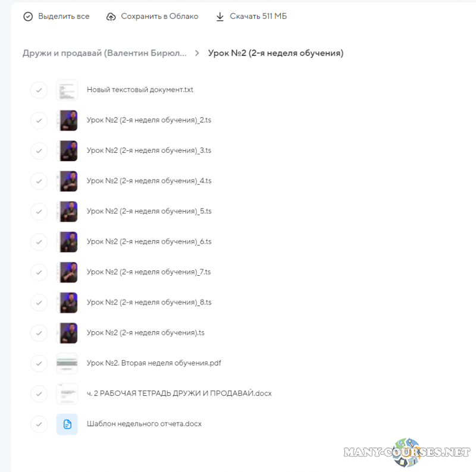The height and width of the screenshot is (472, 476).
Task: Toggle selection of Урок №2_8.ts
Action: [x=39, y=303]
